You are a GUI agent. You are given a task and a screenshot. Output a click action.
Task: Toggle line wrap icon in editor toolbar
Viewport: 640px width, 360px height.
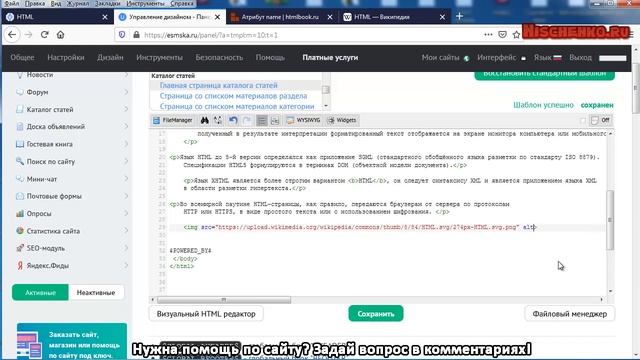262,120
